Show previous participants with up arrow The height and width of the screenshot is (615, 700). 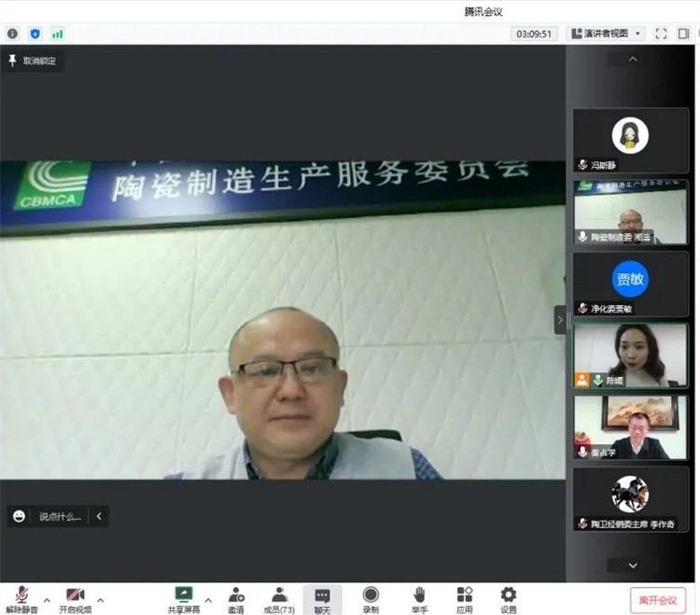(x=633, y=59)
